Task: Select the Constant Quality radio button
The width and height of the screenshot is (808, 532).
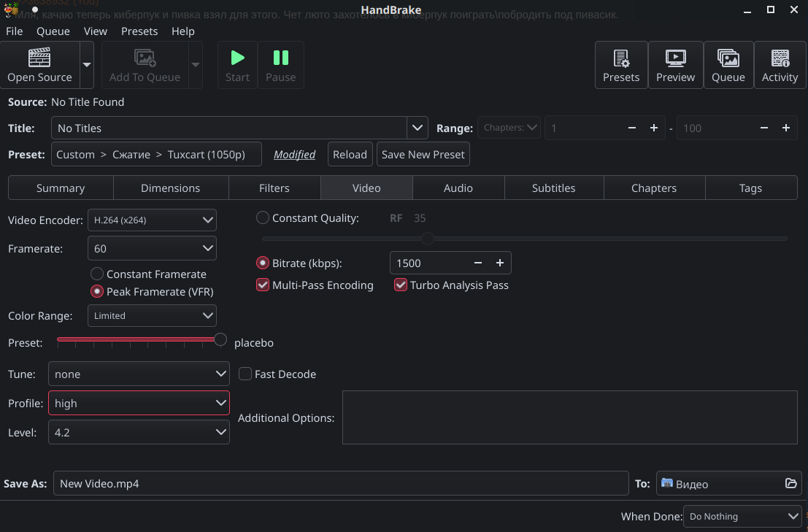Action: click(x=263, y=218)
